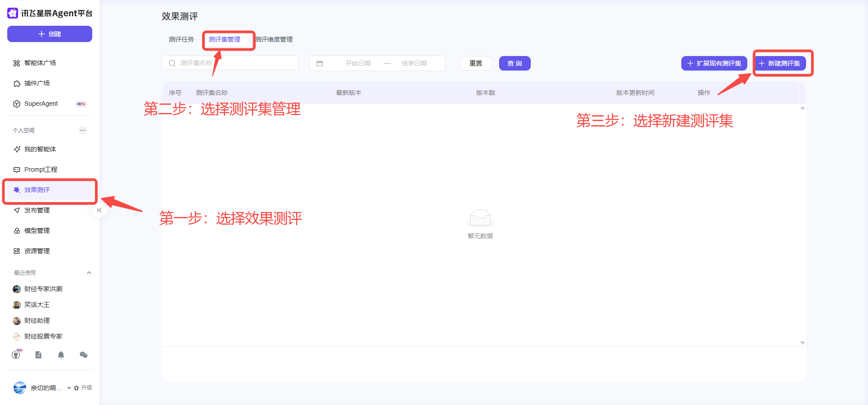
Task: Collapse the 最近使用 section
Action: click(89, 273)
